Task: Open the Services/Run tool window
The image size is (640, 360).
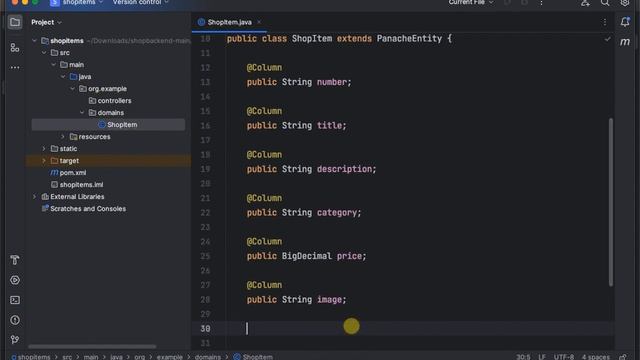Action: click(x=15, y=280)
